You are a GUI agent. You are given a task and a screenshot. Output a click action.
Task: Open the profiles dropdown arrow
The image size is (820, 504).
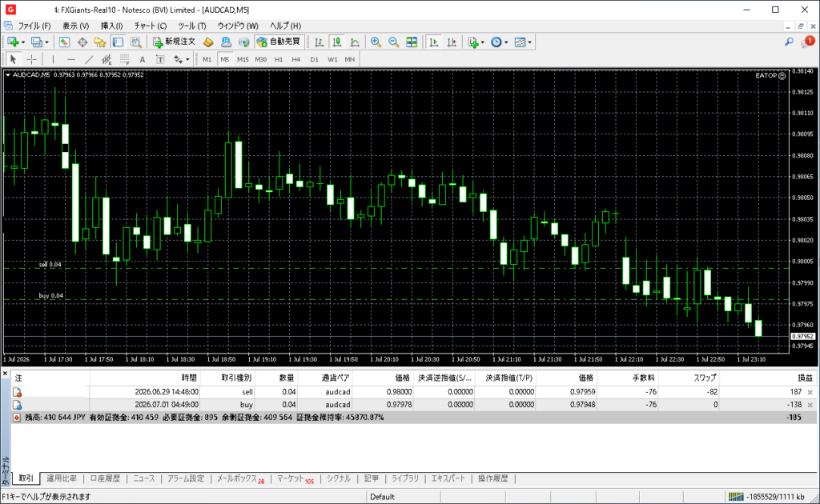pos(46,42)
